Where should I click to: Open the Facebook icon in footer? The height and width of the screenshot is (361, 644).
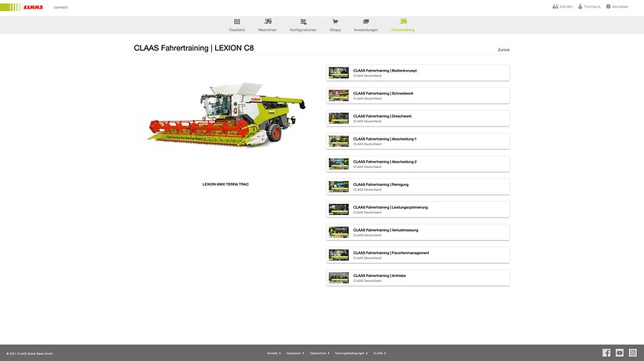tap(606, 353)
